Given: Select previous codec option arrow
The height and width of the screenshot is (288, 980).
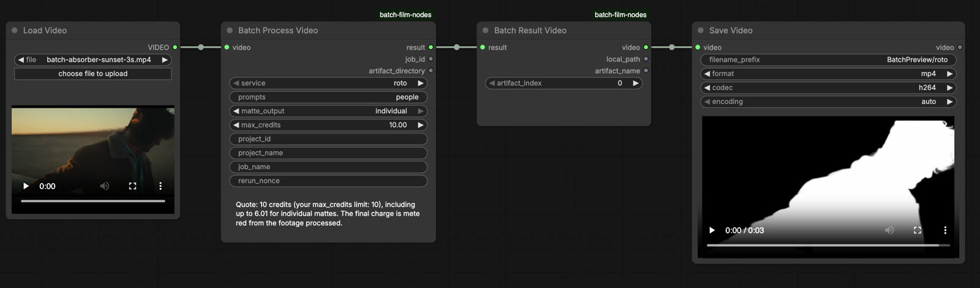Looking at the screenshot, I should (x=707, y=88).
